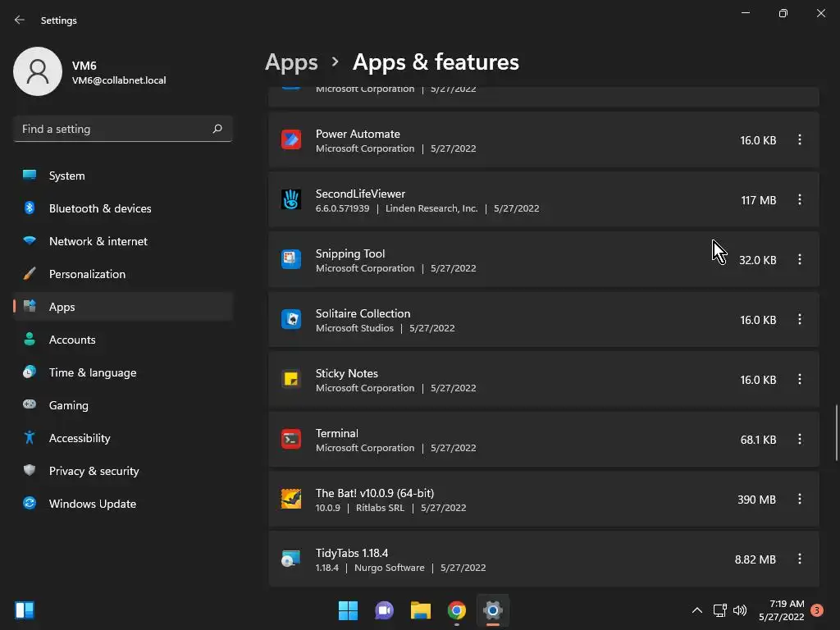Click the Snipping Tool app icon
Screen dimensions: 840x630
tap(291, 259)
